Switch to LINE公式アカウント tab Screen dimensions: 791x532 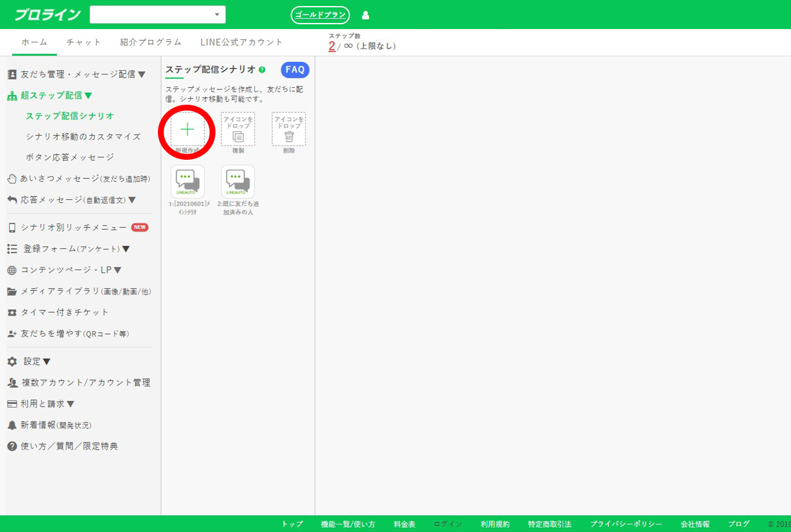click(x=241, y=42)
